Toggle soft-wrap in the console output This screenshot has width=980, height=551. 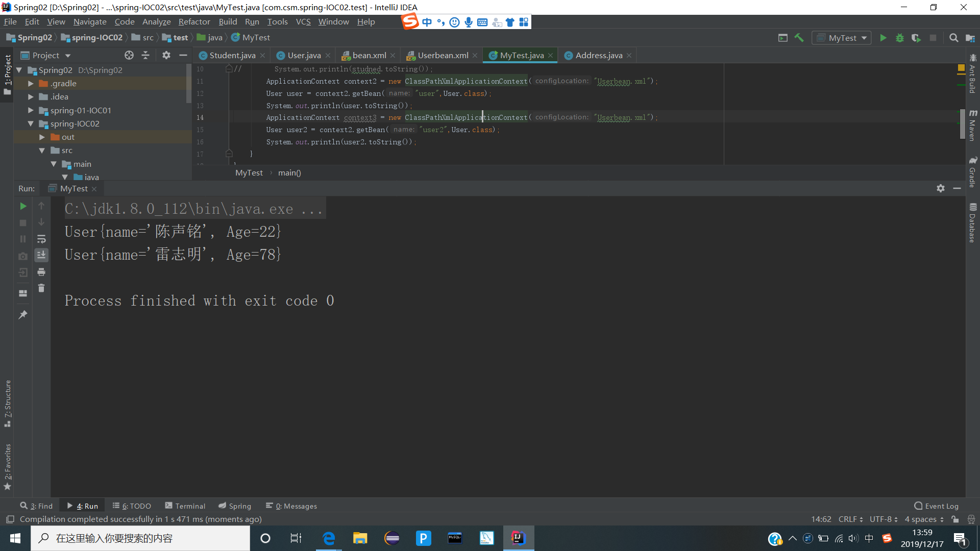(41, 239)
